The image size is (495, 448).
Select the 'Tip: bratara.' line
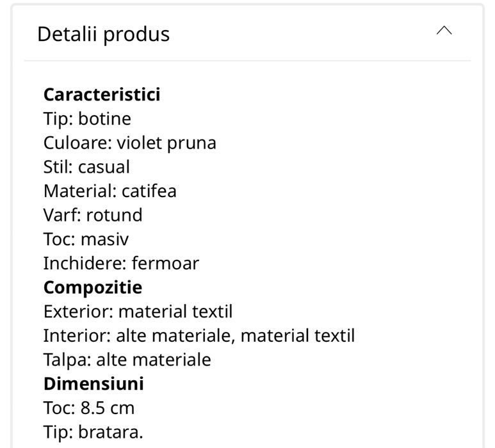point(93,432)
